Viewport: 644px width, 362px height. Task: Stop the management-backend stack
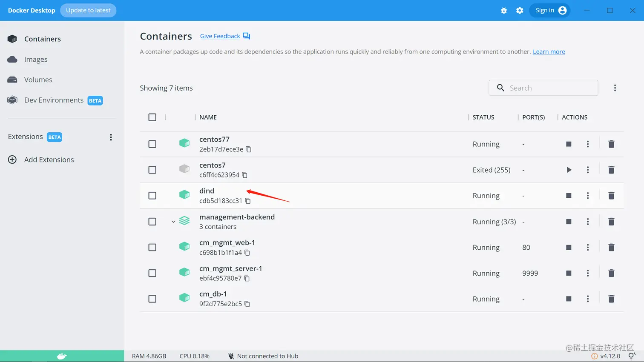point(569,222)
